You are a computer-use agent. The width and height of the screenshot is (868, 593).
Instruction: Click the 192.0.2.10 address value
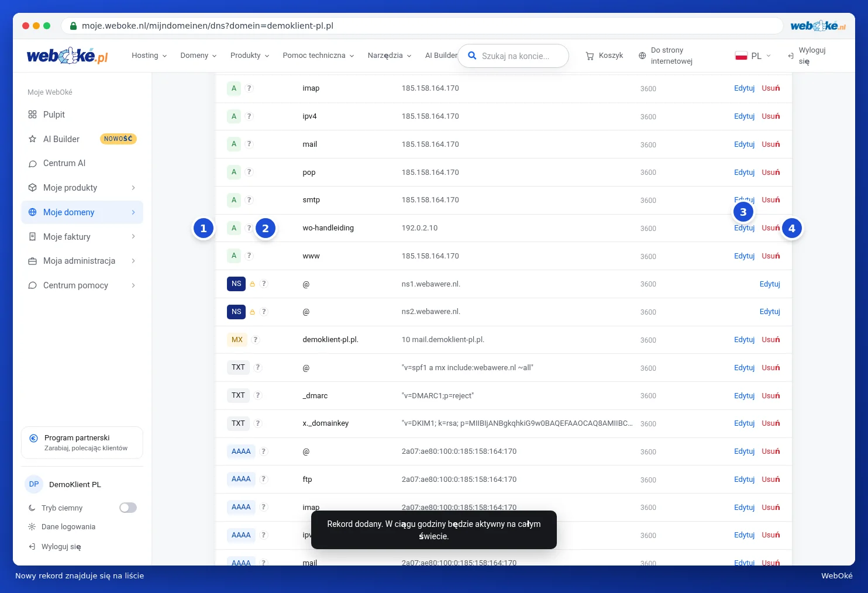coord(419,228)
